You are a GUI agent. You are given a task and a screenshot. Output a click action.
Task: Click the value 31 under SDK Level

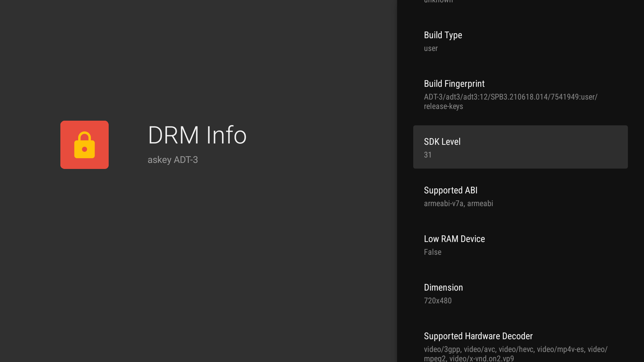(428, 155)
